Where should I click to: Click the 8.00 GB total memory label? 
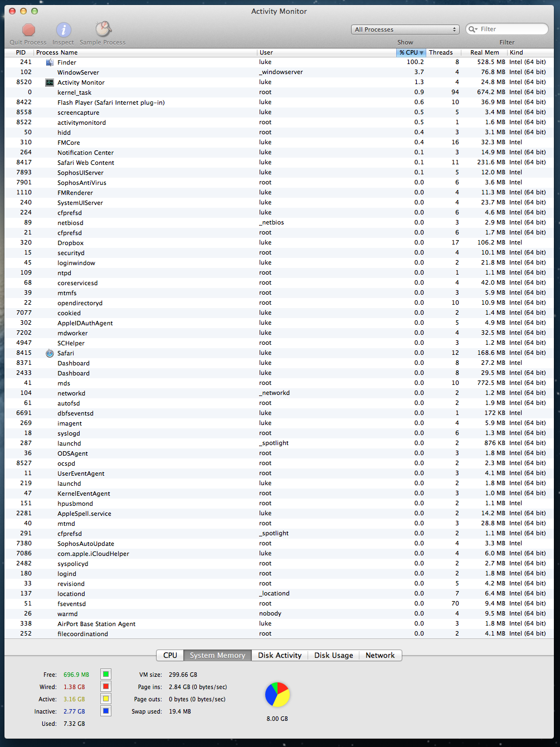(277, 719)
